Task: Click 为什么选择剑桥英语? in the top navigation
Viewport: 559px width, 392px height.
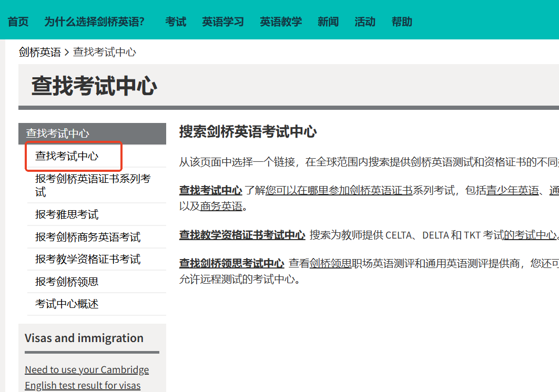Action: pos(95,22)
